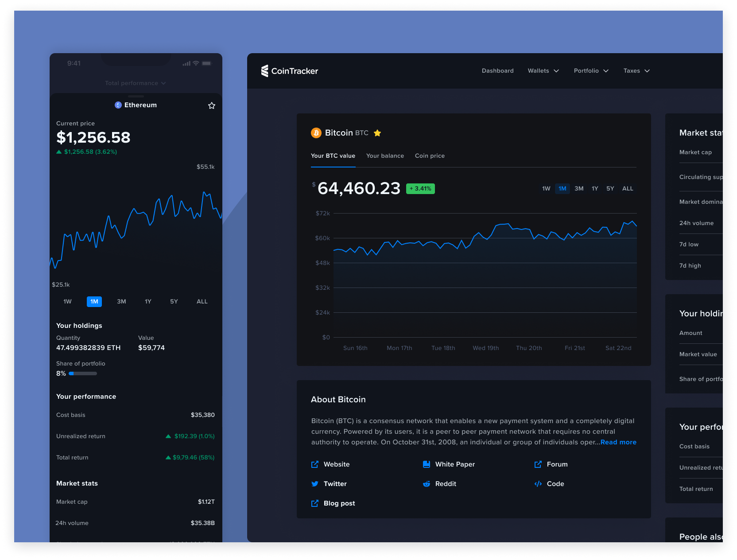This screenshot has height=560, width=737.
Task: Click the 47.499382839 ETH quantity
Action: pyautogui.click(x=88, y=348)
